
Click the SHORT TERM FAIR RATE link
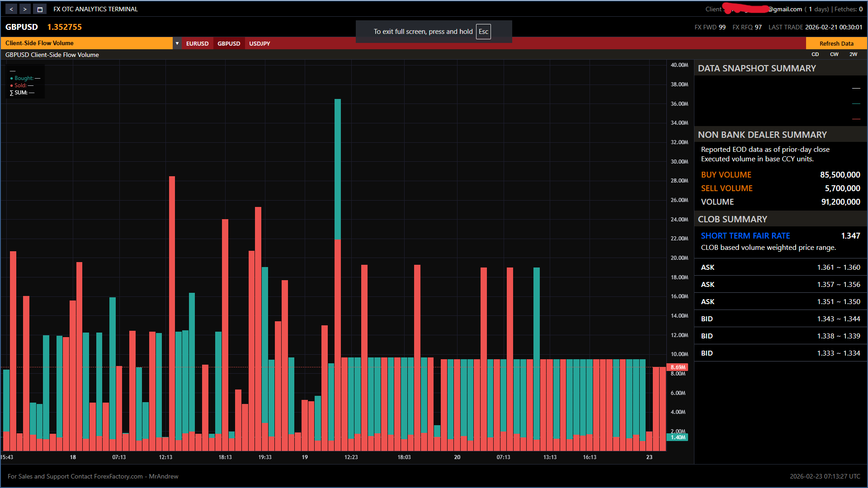click(745, 236)
